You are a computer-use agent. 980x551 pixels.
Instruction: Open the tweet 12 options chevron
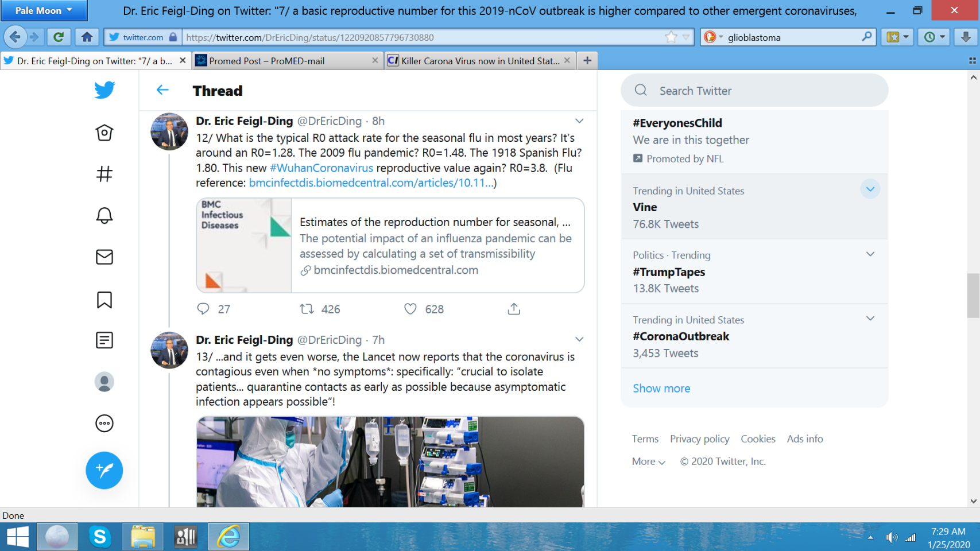tap(579, 121)
